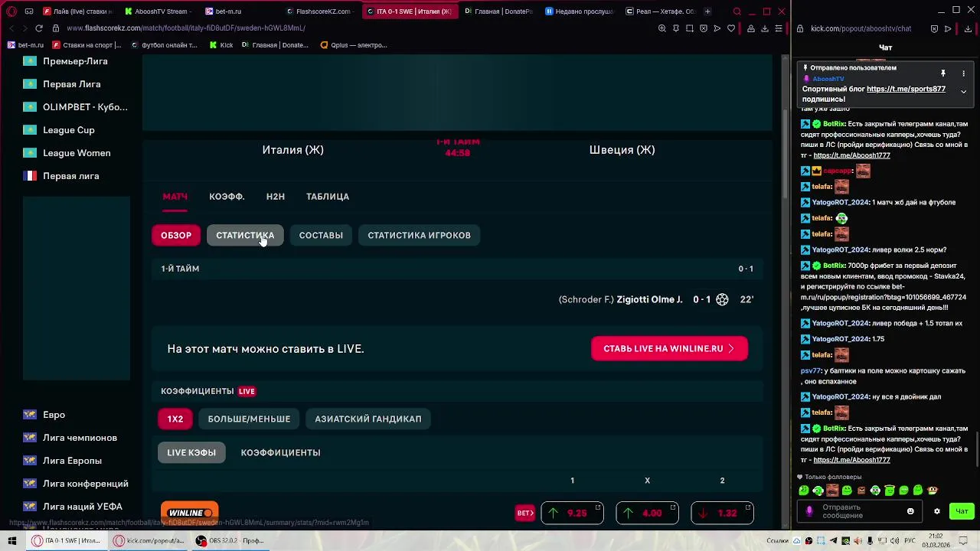
Task: Open t.me/sports877 link in pinned message
Action: pyautogui.click(x=906, y=89)
